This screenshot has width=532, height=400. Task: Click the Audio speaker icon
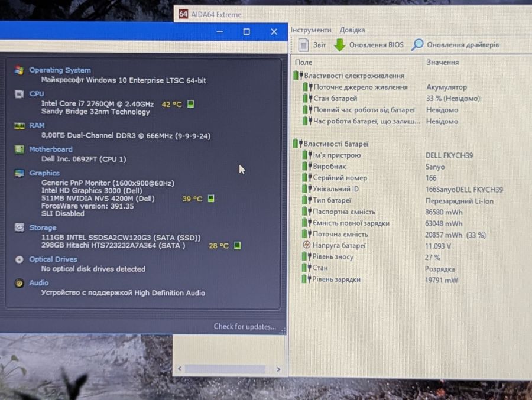(20, 283)
